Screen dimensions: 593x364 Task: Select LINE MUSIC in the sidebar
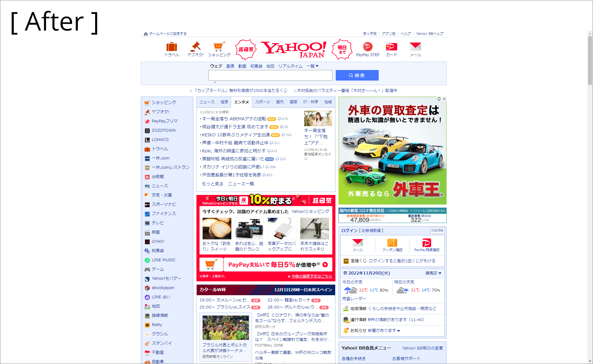click(x=163, y=260)
